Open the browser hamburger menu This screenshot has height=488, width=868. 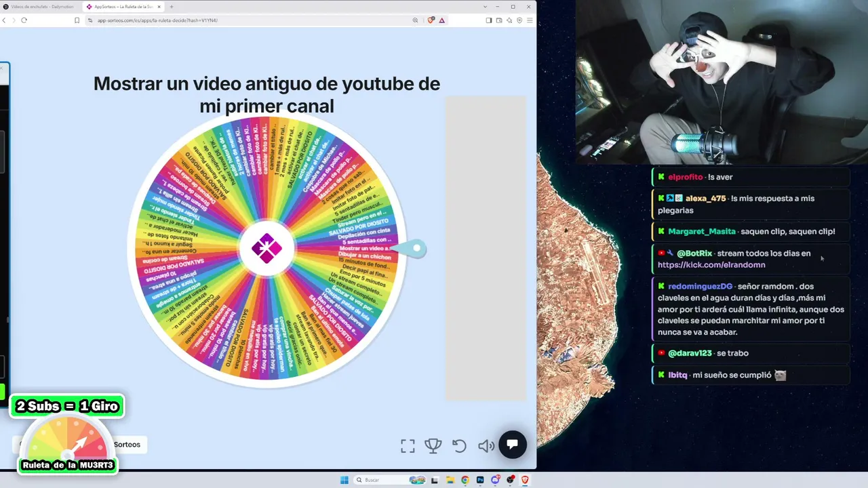click(530, 20)
